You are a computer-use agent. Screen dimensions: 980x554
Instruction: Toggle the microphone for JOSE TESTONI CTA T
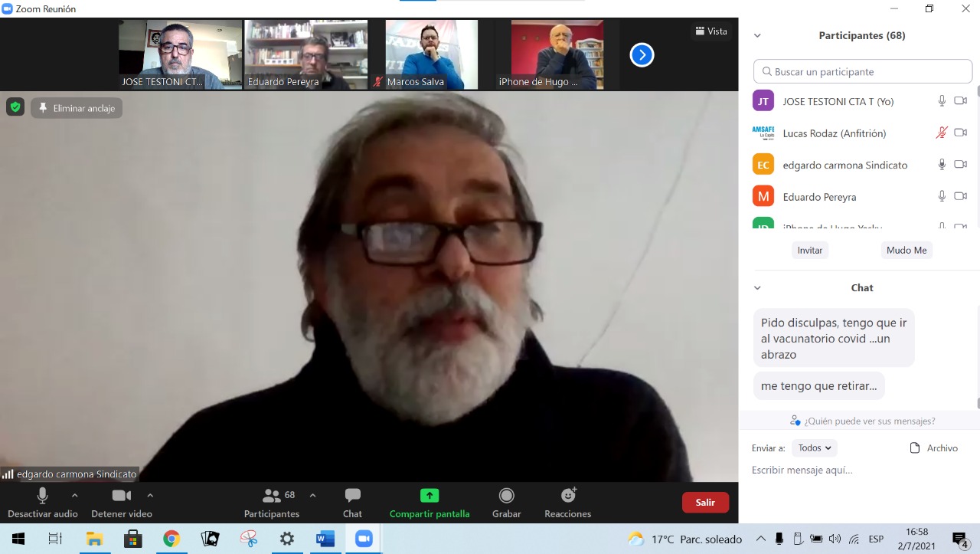click(942, 100)
